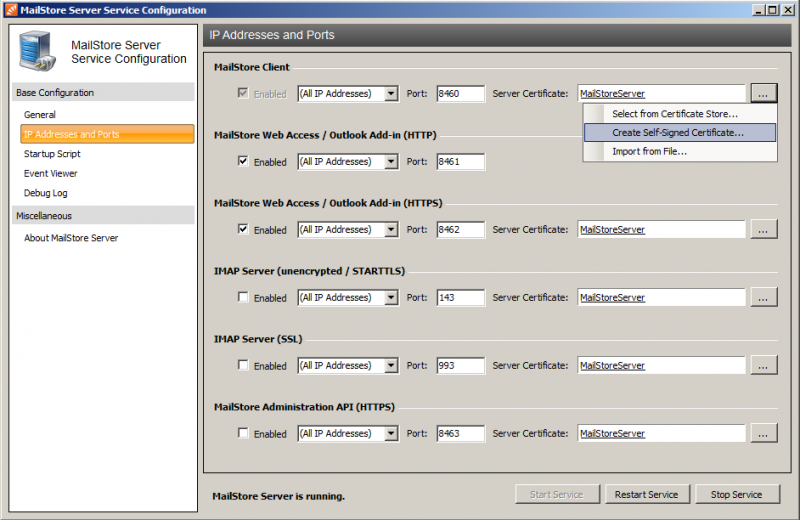Expand IP address dropdown for IMAP Server SSL
This screenshot has width=800, height=520.
tap(391, 365)
